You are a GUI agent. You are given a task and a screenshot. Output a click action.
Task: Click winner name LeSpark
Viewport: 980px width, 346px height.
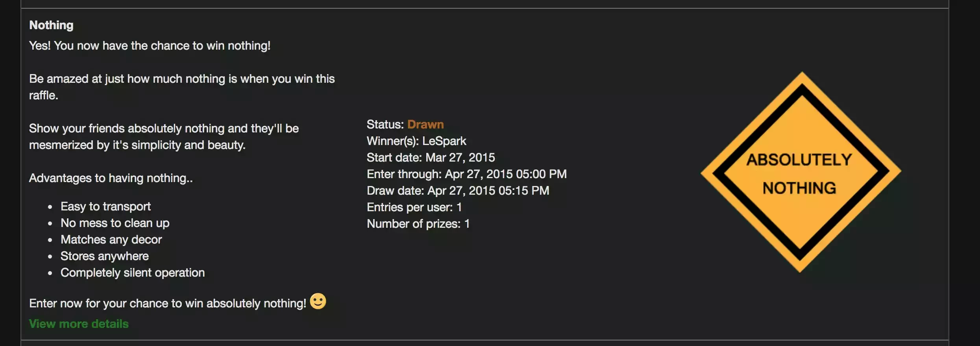click(x=444, y=141)
